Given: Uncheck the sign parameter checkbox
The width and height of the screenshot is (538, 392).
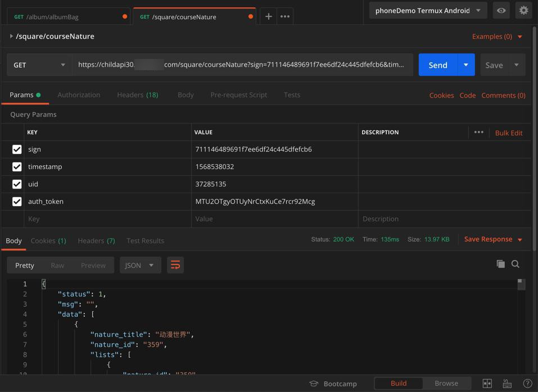Looking at the screenshot, I should (x=17, y=149).
